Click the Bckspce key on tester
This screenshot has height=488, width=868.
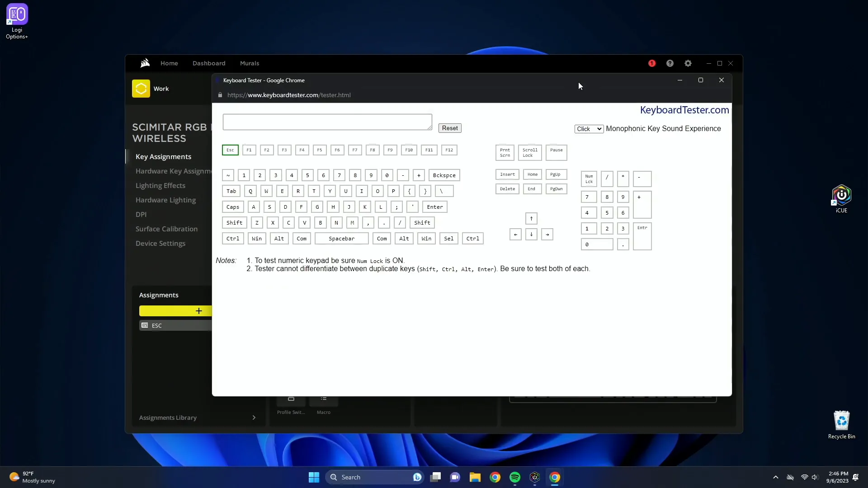pyautogui.click(x=444, y=175)
